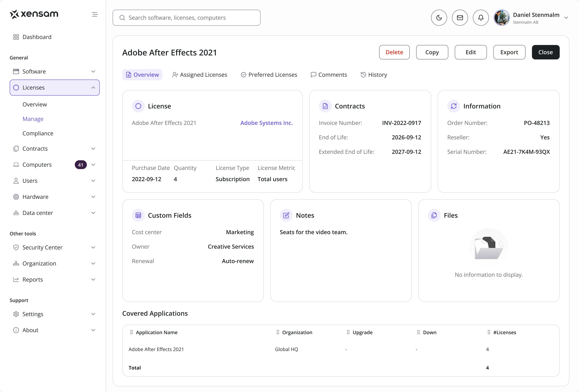
Task: Expand the Reports menu chevron
Action: click(x=93, y=280)
